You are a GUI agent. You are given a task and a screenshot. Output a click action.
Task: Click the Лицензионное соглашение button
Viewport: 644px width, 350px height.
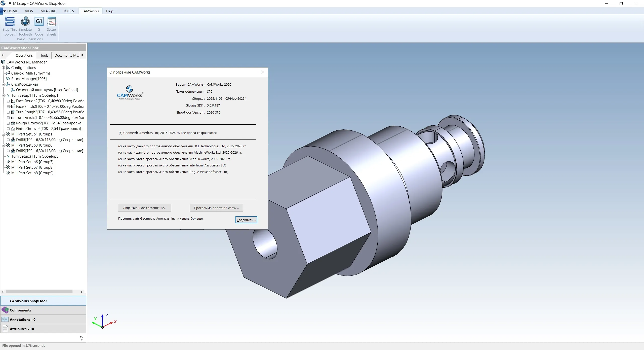click(x=144, y=208)
